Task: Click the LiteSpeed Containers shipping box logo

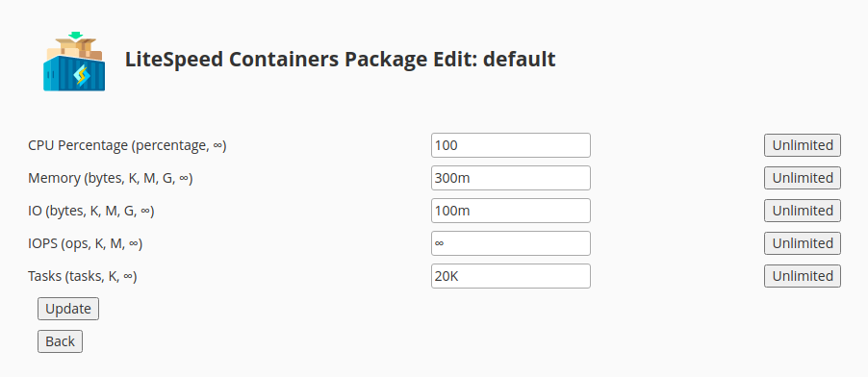Action: [x=74, y=62]
